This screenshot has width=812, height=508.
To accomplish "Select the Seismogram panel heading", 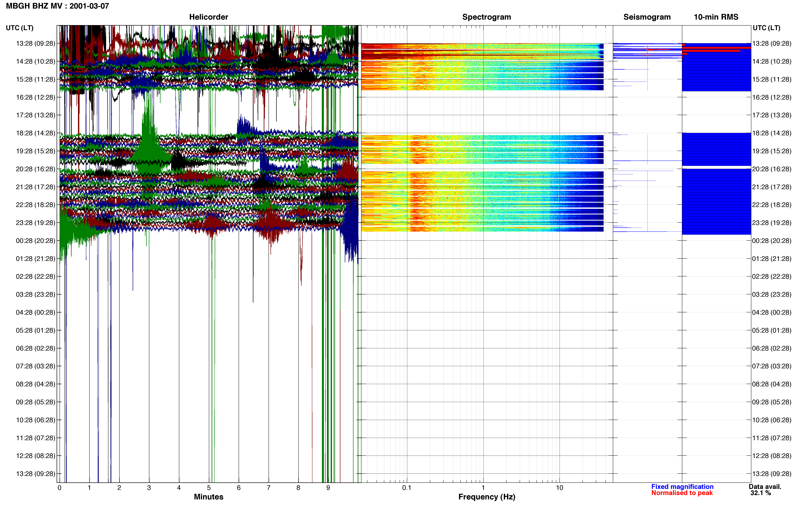I will [647, 17].
